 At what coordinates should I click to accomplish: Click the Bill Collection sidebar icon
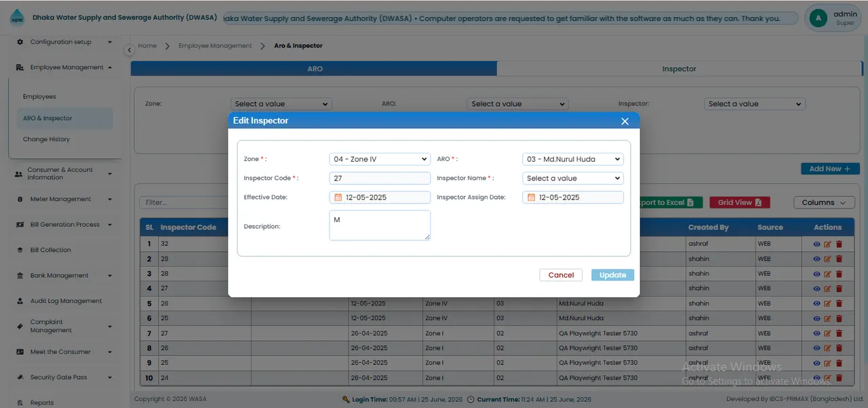click(19, 251)
